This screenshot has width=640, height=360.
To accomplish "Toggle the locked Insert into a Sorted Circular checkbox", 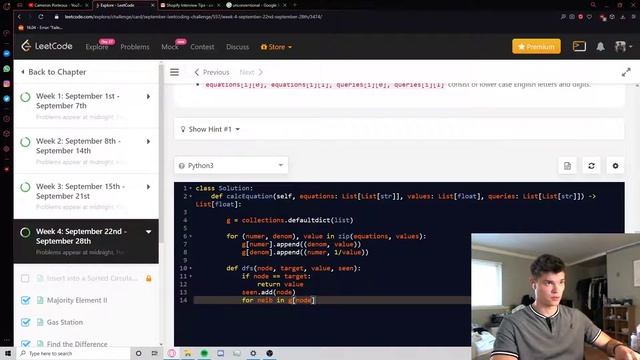I will (25, 278).
